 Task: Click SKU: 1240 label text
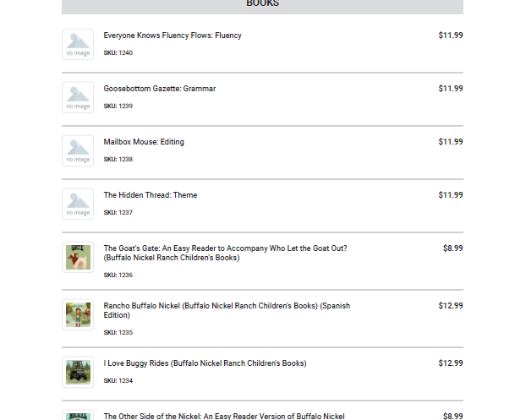pos(118,53)
